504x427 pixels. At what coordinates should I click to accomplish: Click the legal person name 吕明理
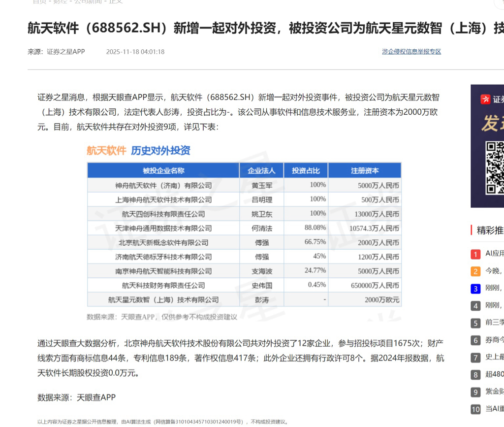point(262,199)
